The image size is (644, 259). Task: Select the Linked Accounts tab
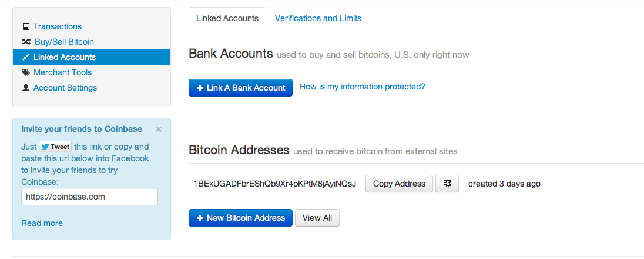click(227, 18)
